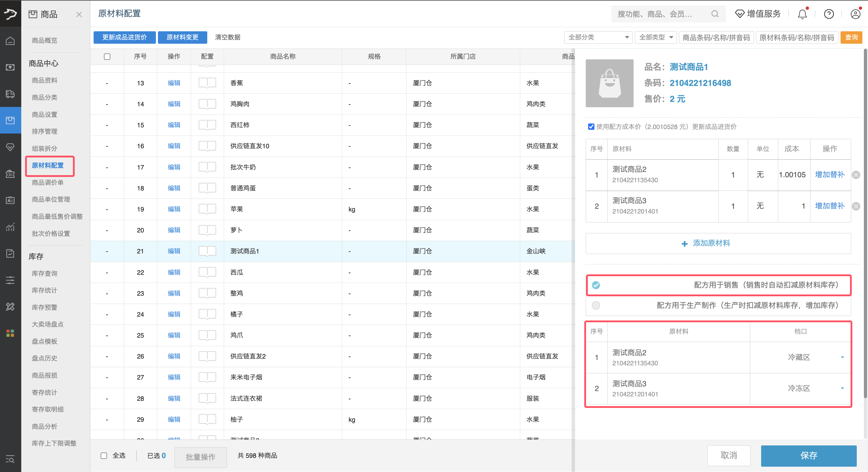Open the data chart statistics sidebar icon
The image size is (868, 472).
10,227
